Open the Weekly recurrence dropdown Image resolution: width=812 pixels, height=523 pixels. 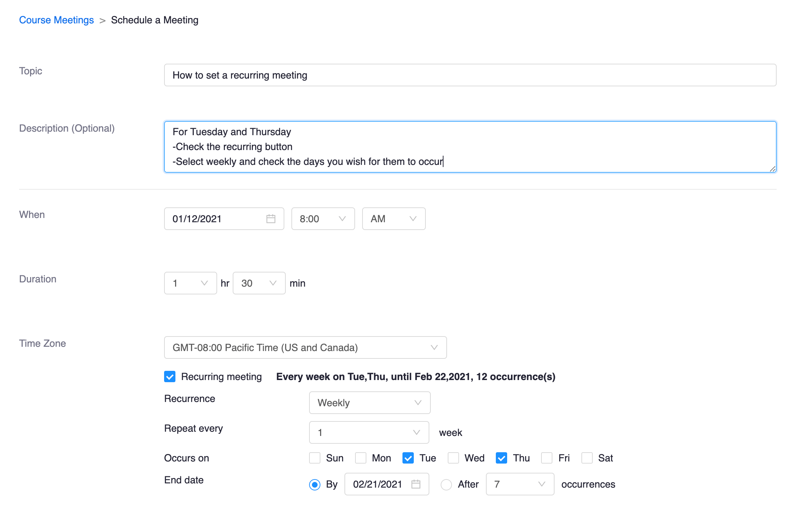pyautogui.click(x=370, y=403)
